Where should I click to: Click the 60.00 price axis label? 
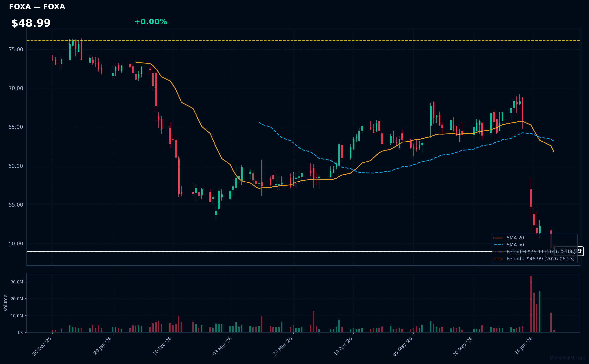(16, 166)
